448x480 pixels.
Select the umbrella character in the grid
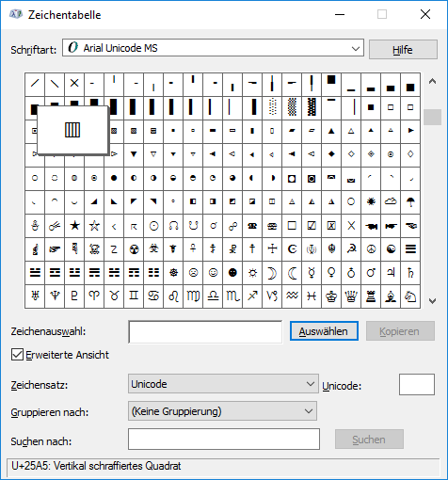[410, 201]
